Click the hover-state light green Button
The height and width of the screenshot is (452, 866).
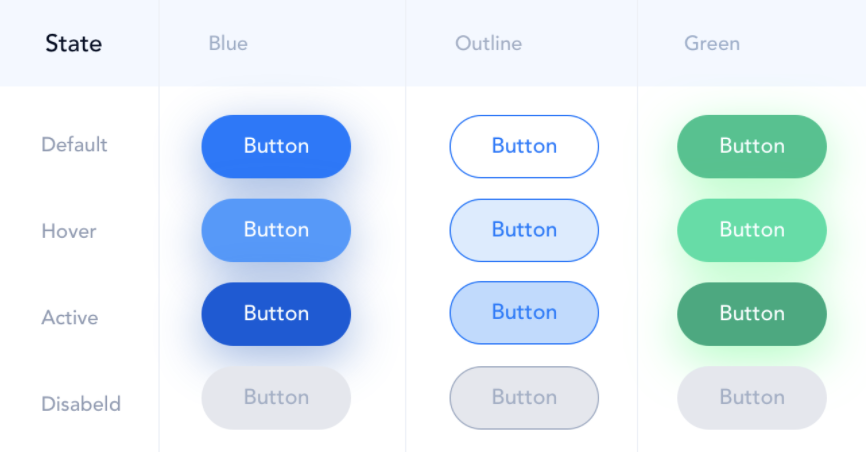tap(752, 230)
